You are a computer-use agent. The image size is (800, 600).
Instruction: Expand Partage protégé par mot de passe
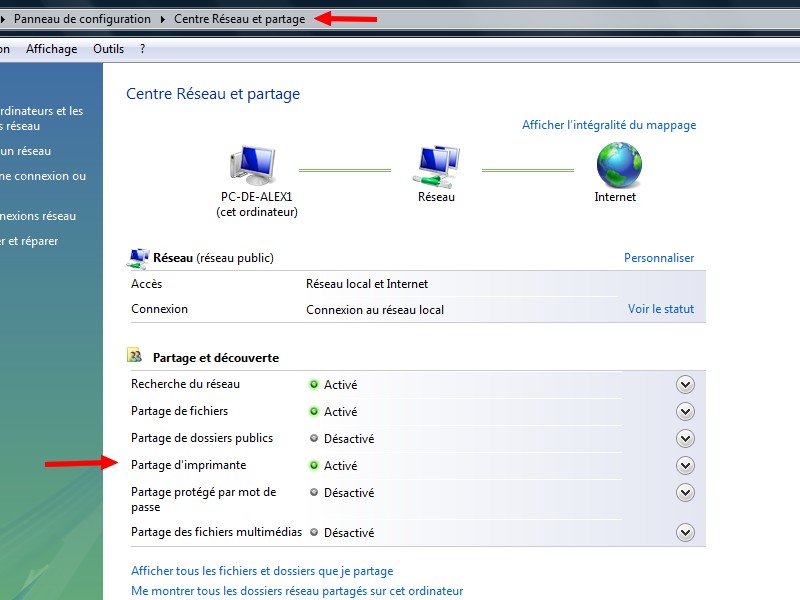point(685,492)
